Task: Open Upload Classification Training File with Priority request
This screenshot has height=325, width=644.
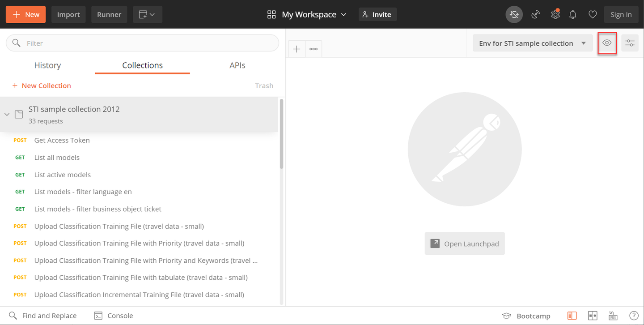Action: pos(139,243)
